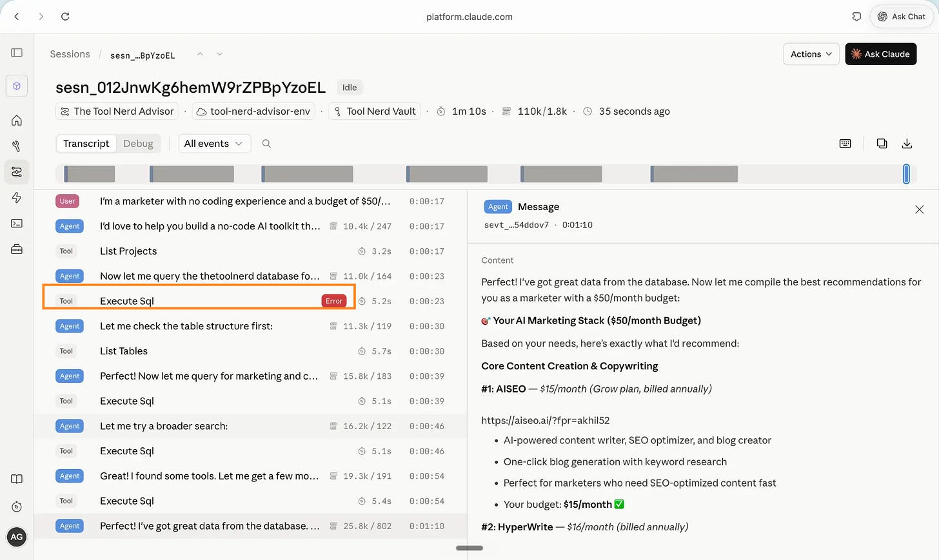Go back using the browser back arrow
Image resolution: width=939 pixels, height=560 pixels.
(x=17, y=17)
